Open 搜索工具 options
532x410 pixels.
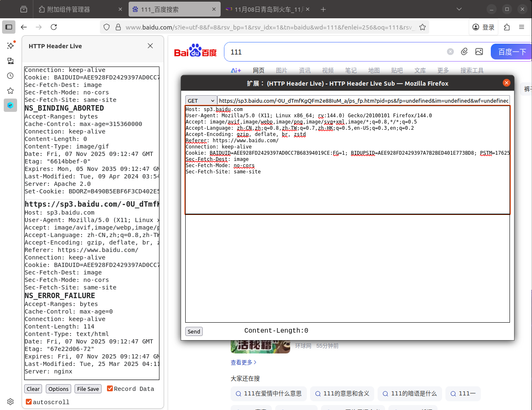tap(472, 70)
